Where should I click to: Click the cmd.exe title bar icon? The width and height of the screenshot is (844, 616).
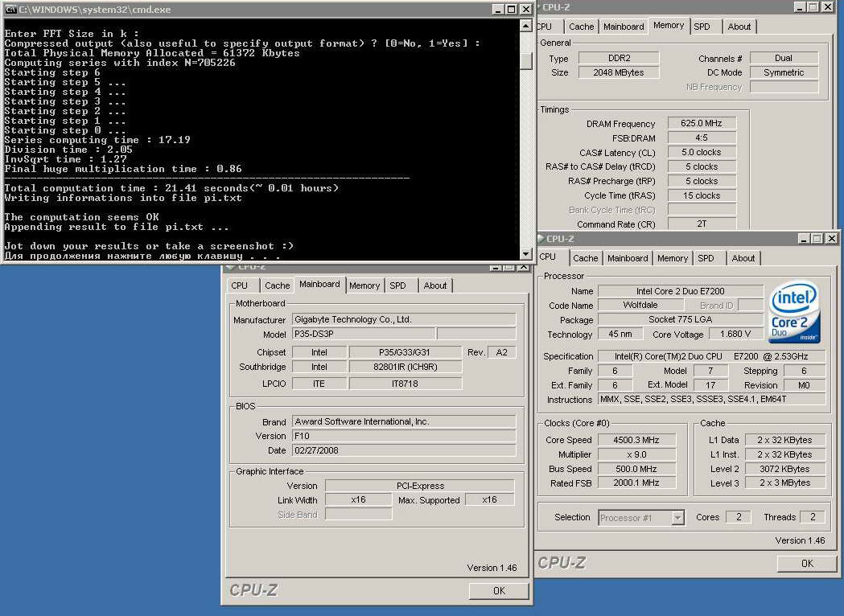tap(10, 9)
